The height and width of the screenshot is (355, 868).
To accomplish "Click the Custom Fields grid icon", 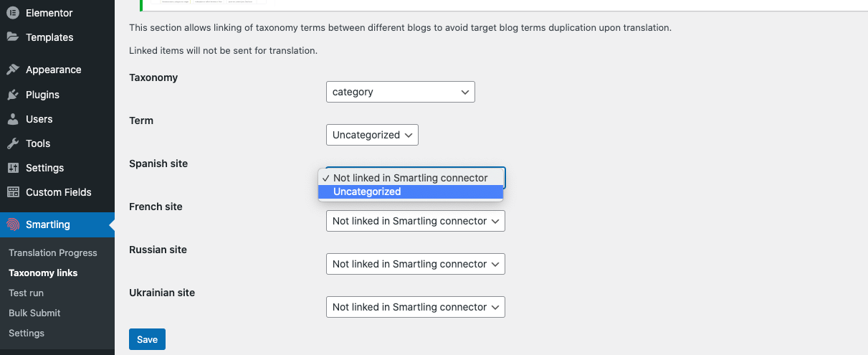I will pos(13,192).
